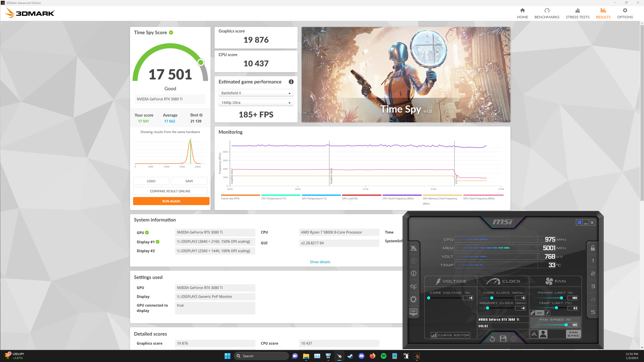Open the STRESS TESTS tab
The image size is (644, 362).
[x=578, y=13]
